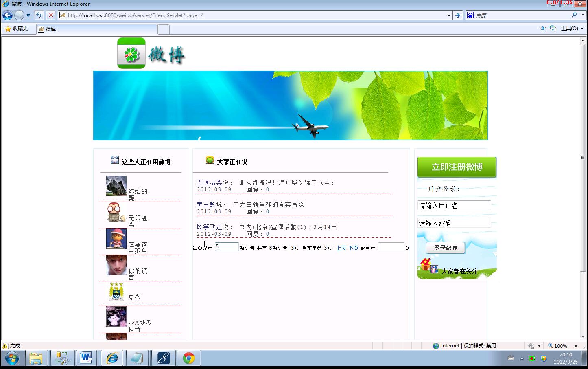Click the search magnifier icon

574,15
